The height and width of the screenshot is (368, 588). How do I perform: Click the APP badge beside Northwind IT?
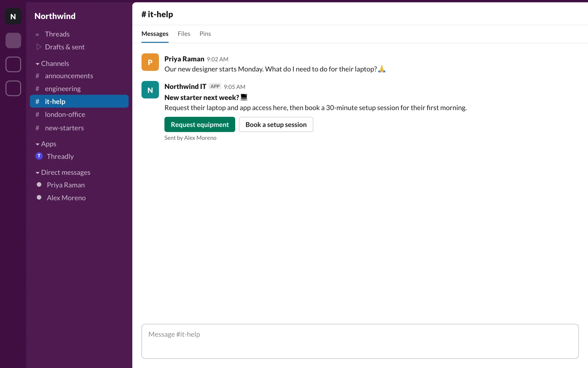(x=215, y=86)
